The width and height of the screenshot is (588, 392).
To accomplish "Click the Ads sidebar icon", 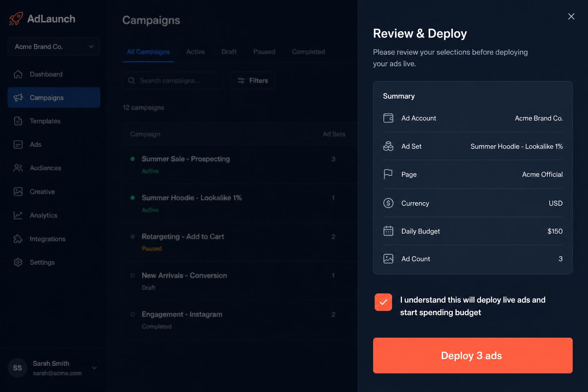I will (x=18, y=144).
